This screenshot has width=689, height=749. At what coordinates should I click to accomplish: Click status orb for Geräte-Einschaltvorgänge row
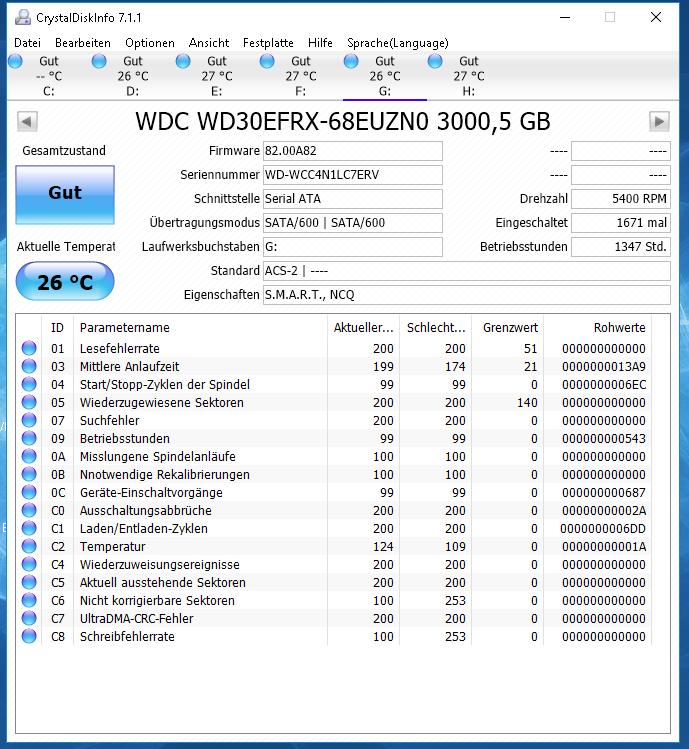(29, 492)
